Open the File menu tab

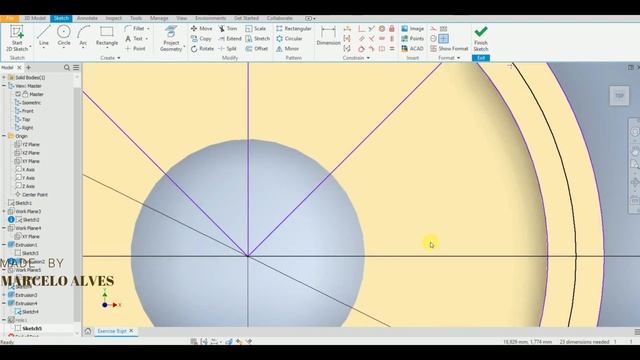[9, 18]
